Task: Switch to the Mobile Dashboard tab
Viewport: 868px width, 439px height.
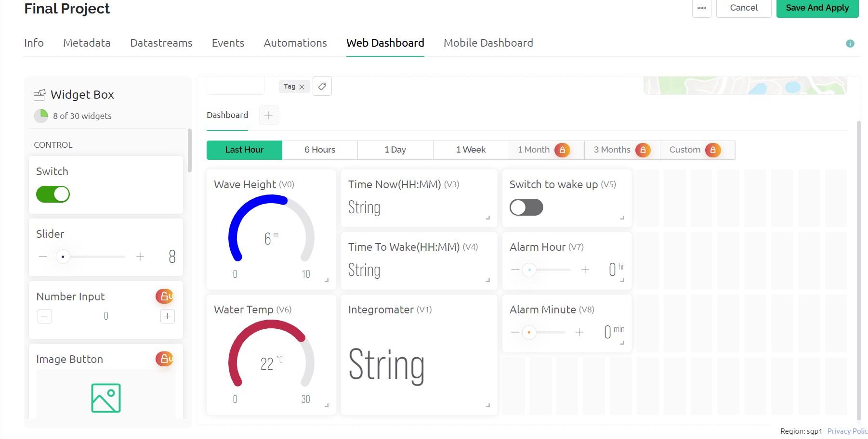Action: tap(488, 43)
